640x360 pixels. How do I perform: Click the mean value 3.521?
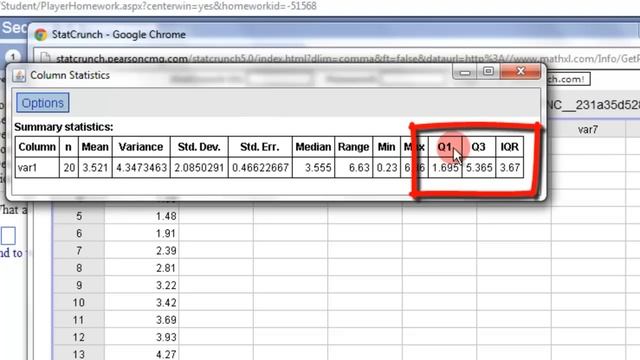[95, 168]
